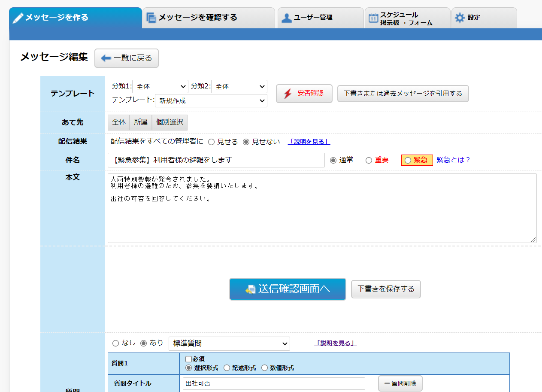Image resolution: width=542 pixels, height=392 pixels.
Task: Open the メッセージを作る tab
Action: (76, 18)
